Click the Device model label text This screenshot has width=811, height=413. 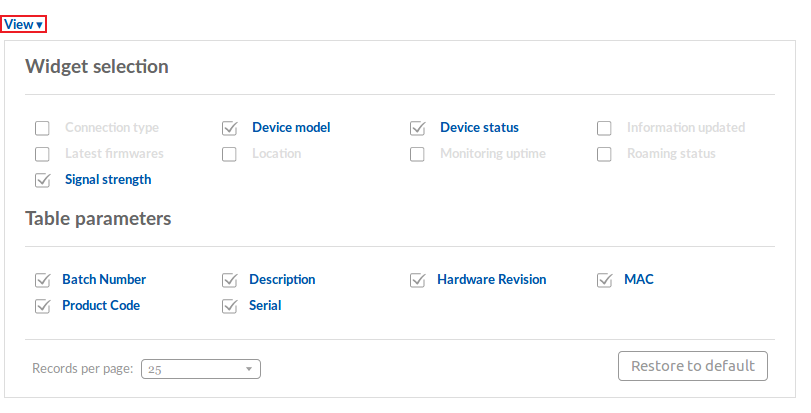point(291,128)
